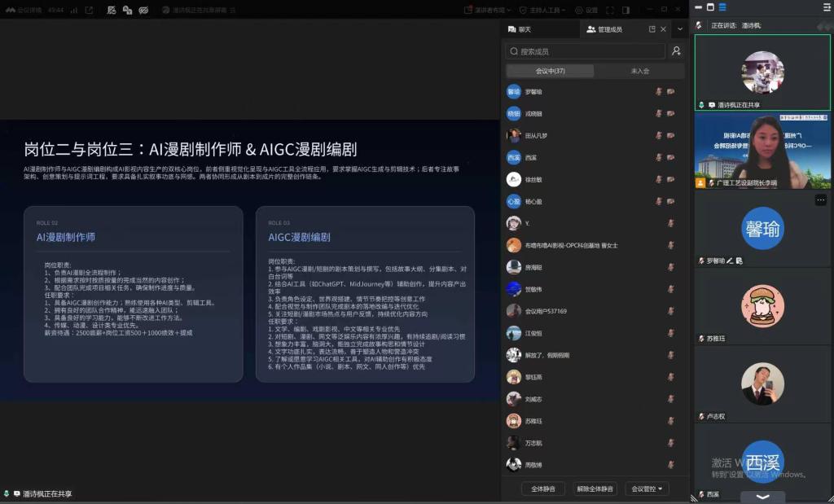Click the 全体静音 button
Viewport: 834px width, 504px height.
tap(543, 489)
